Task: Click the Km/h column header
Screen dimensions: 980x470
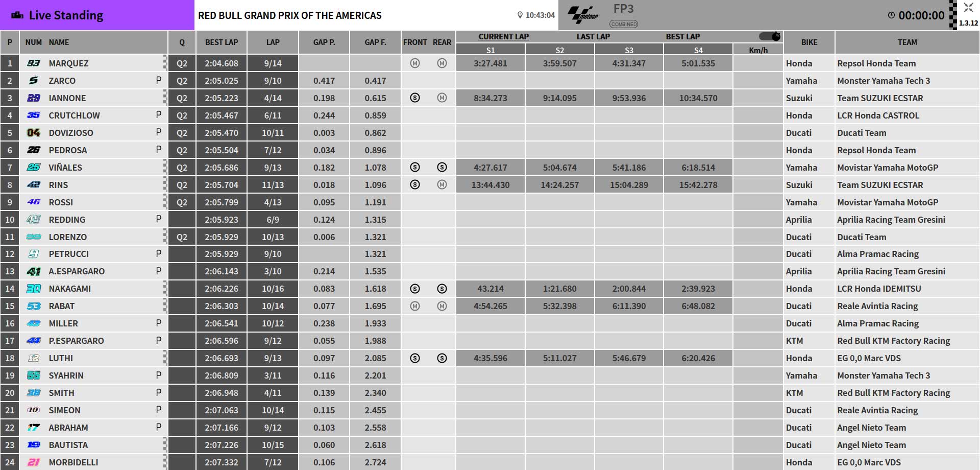Action: [x=758, y=50]
